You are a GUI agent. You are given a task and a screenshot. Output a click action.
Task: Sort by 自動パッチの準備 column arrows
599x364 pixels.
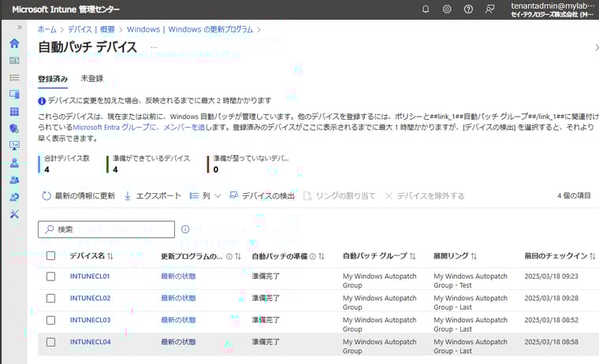click(x=322, y=256)
